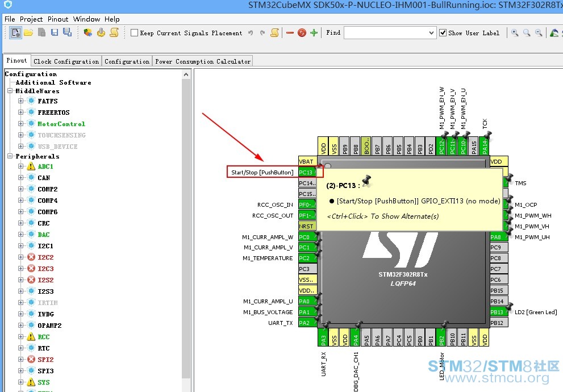
Task: Enable Keep Current Signals Placement checkbox
Action: 134,33
